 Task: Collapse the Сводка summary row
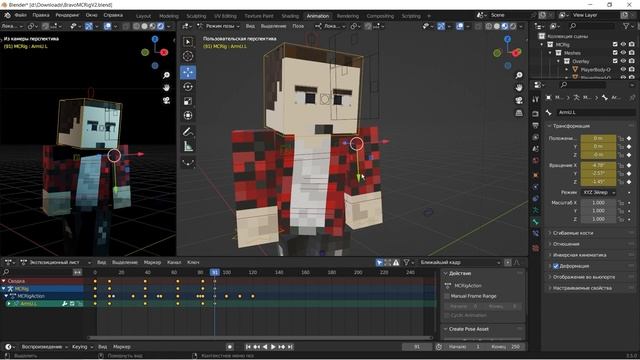[4, 281]
